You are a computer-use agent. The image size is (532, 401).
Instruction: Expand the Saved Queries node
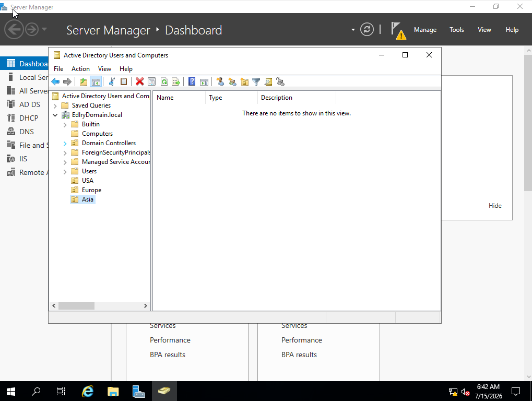(55, 106)
